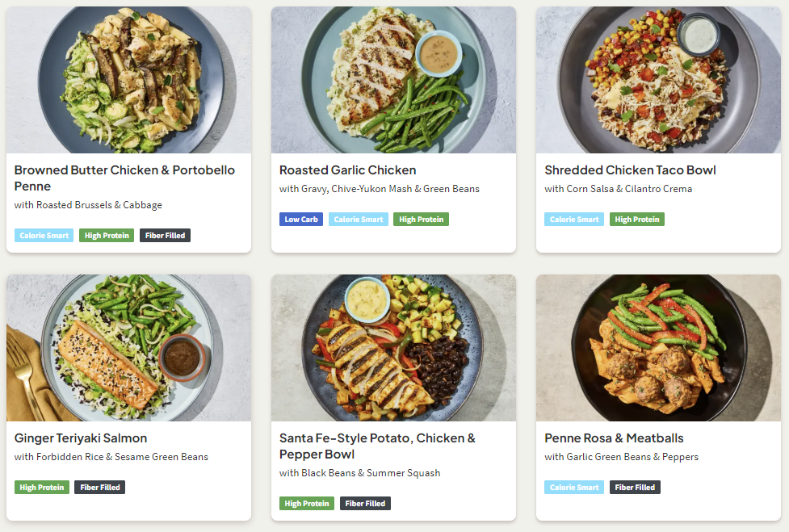
Task: Open the Ginger Teriyaki Salmon title link
Action: 81,438
